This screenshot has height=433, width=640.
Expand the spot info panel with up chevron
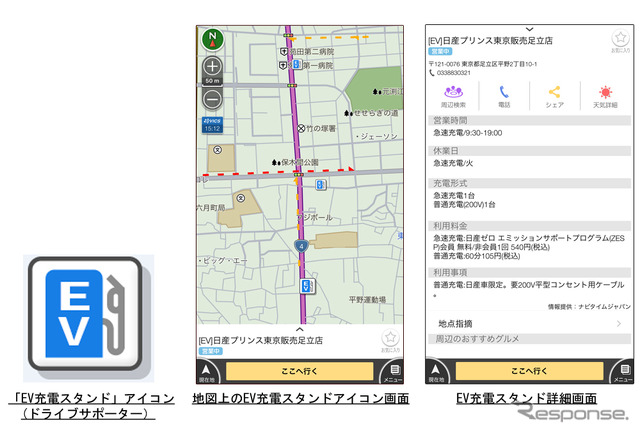(300, 329)
